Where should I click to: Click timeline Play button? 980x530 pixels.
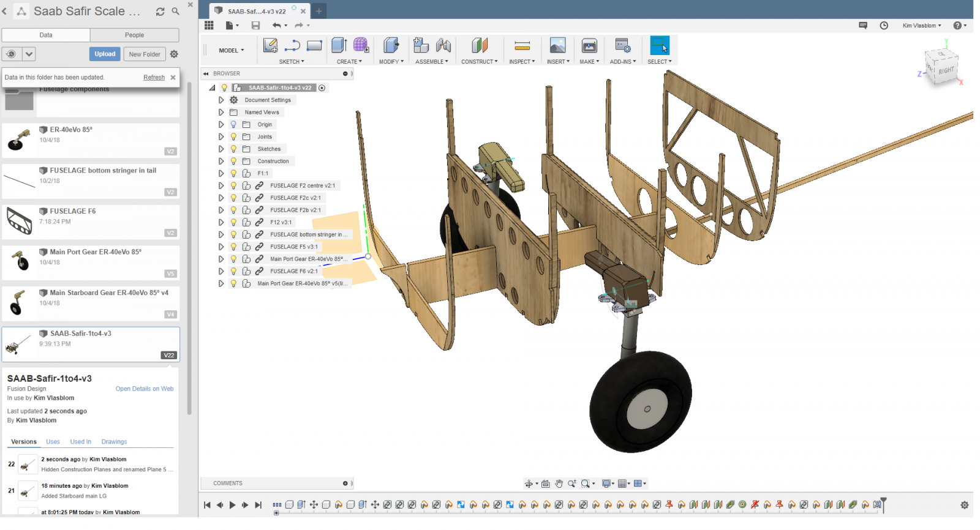[x=232, y=505]
